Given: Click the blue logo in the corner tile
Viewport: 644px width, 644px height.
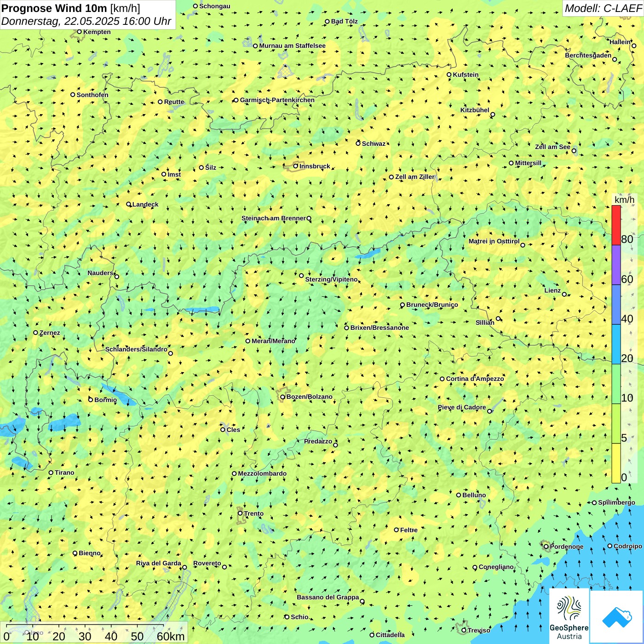Looking at the screenshot, I should click(x=616, y=617).
